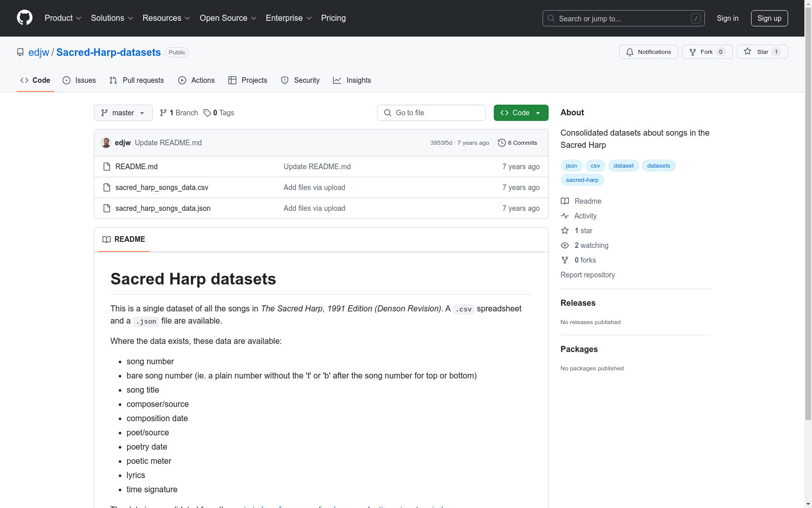Switch to the Security tab
The width and height of the screenshot is (812, 508).
coord(300,80)
